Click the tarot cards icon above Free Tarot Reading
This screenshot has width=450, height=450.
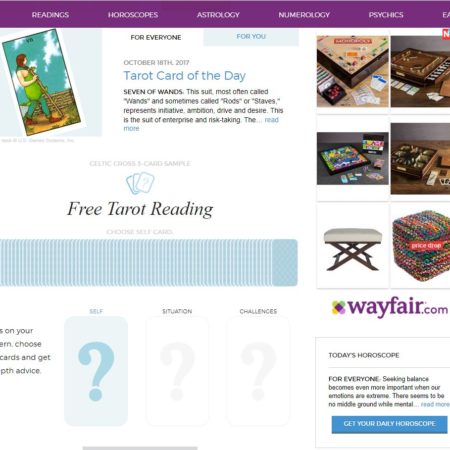click(140, 183)
